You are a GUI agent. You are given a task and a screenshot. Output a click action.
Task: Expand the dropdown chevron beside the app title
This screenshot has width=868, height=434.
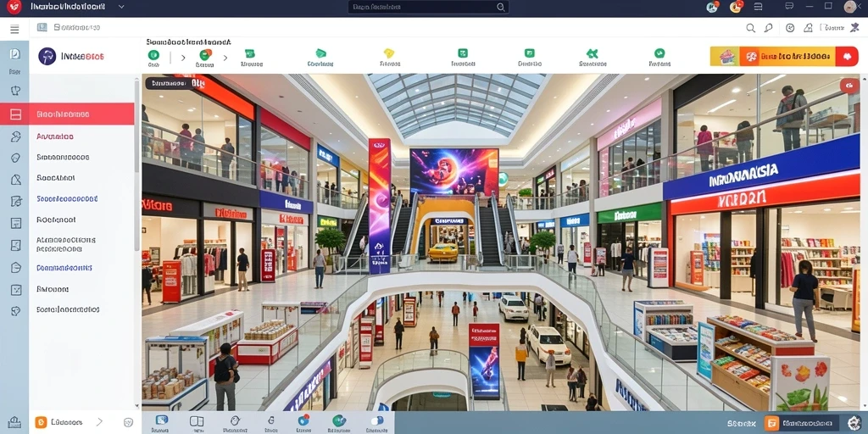(121, 7)
